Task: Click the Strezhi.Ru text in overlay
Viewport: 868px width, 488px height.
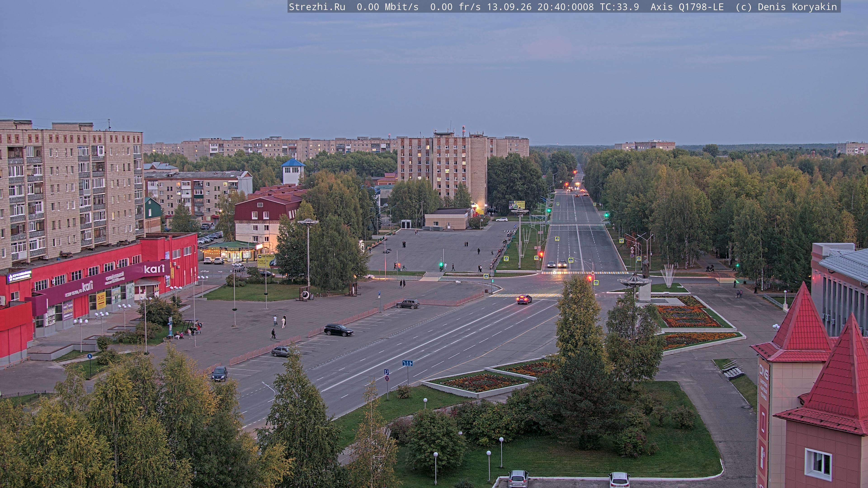Action: click(317, 7)
